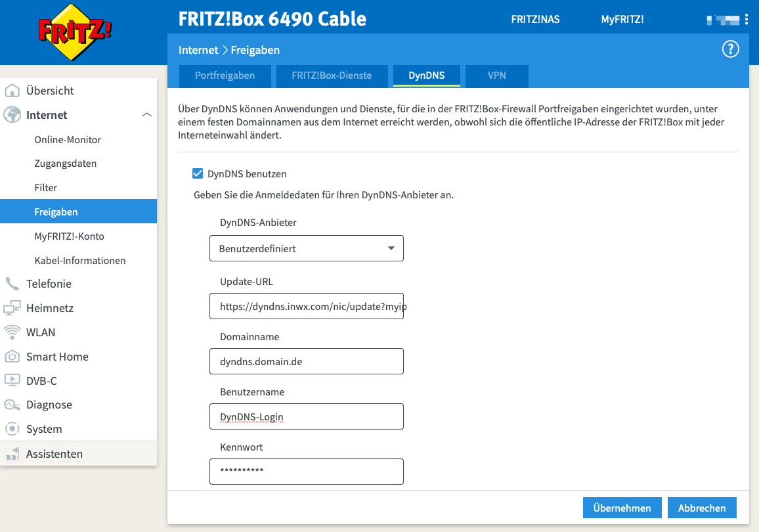Focus the Kennwort password field
759x532 pixels.
tap(307, 472)
